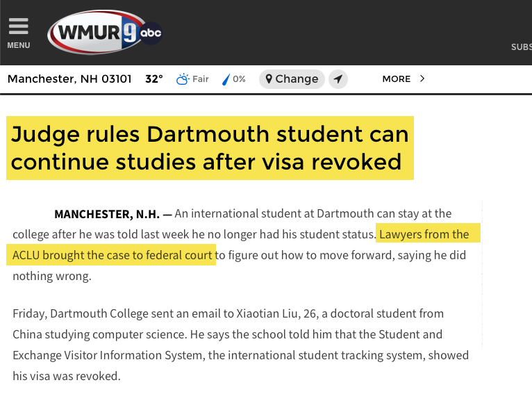Viewport: 532px width, 394px height.
Task: Click the raindrop precipitation 0% icon
Action: click(226, 79)
